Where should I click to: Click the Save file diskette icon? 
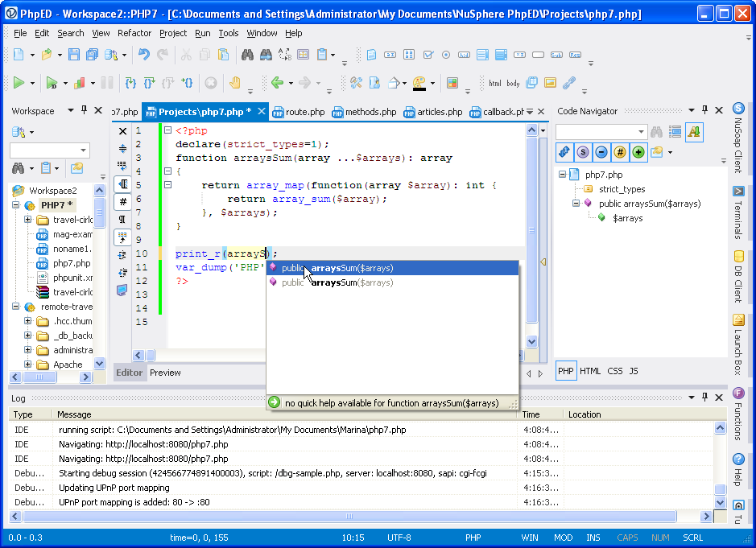click(74, 55)
